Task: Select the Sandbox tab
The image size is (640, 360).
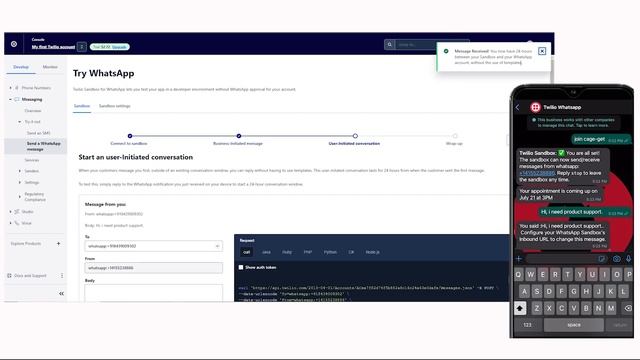Action: (x=82, y=106)
